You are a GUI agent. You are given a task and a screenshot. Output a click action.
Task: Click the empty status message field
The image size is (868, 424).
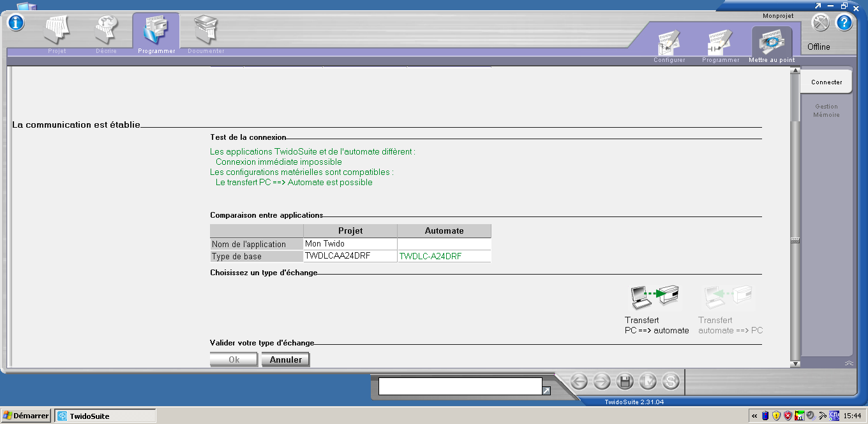click(x=460, y=386)
